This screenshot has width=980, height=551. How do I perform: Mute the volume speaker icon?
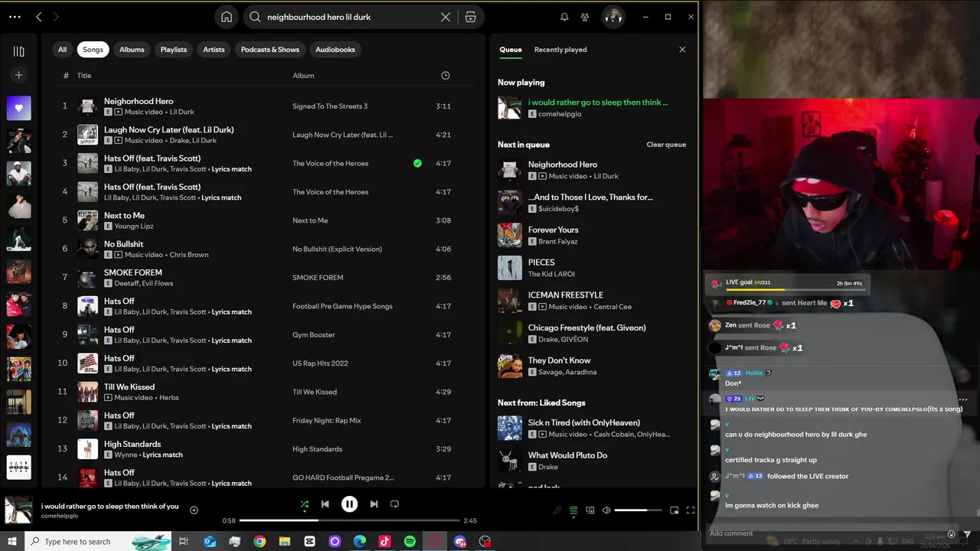(606, 510)
